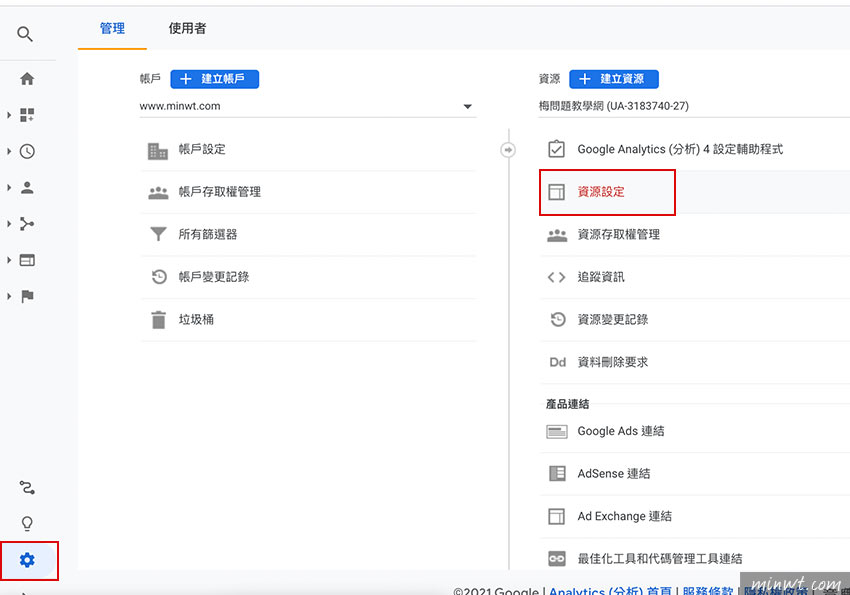Screen dimensions: 850x595
Task: Open the Customization dashboards icon
Action: point(27,115)
